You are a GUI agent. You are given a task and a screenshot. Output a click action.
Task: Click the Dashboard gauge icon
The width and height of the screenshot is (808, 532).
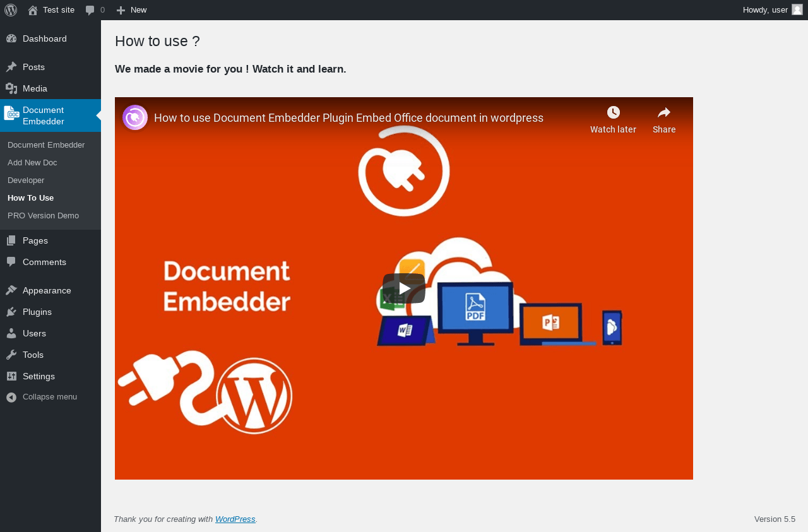11,38
